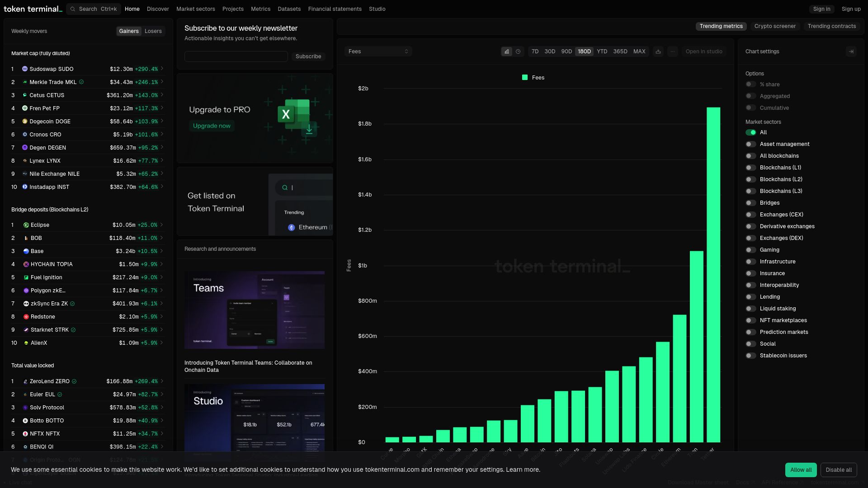Click the Base blockchain icon
The image size is (868, 488).
[26, 251]
